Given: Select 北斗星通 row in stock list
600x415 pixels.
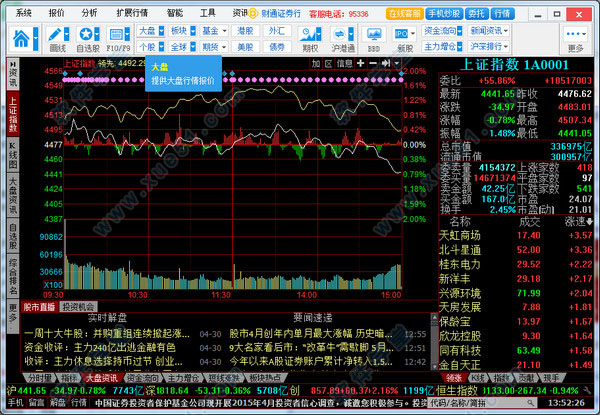Looking at the screenshot, I should pos(516,250).
